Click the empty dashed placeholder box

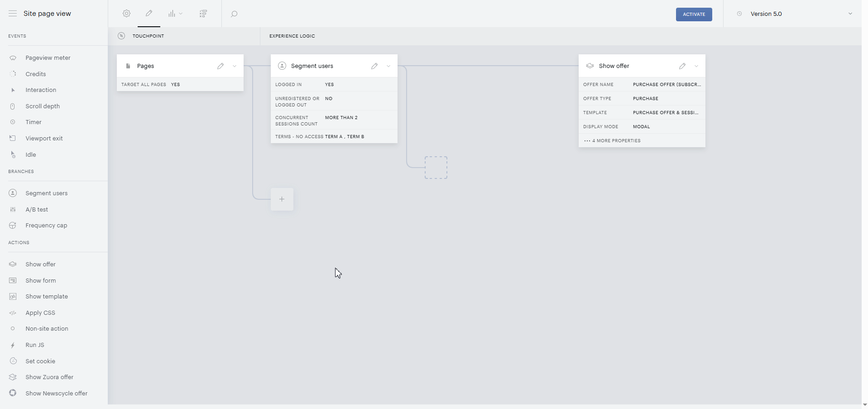pyautogui.click(x=436, y=168)
